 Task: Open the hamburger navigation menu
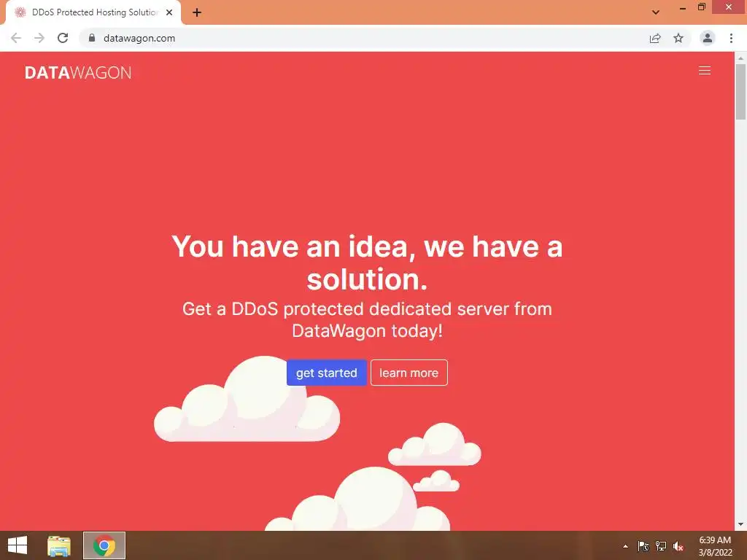(x=704, y=71)
